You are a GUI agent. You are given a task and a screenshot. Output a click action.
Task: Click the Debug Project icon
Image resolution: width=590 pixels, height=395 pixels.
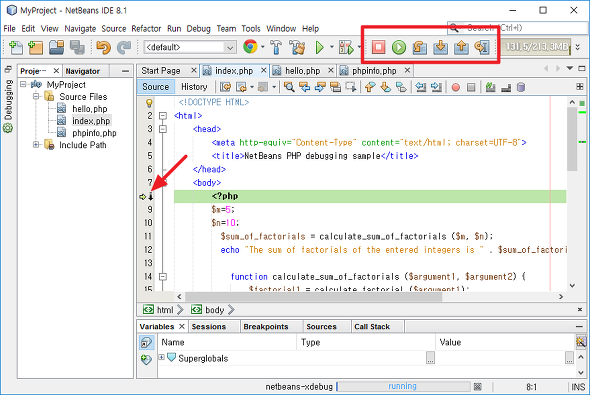pos(346,47)
